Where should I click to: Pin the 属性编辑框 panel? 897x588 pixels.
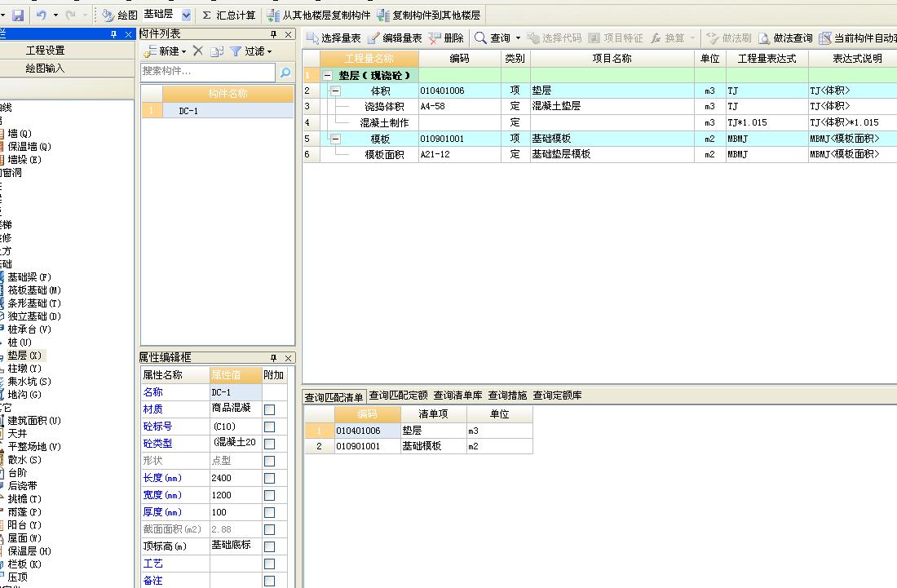pos(273,358)
